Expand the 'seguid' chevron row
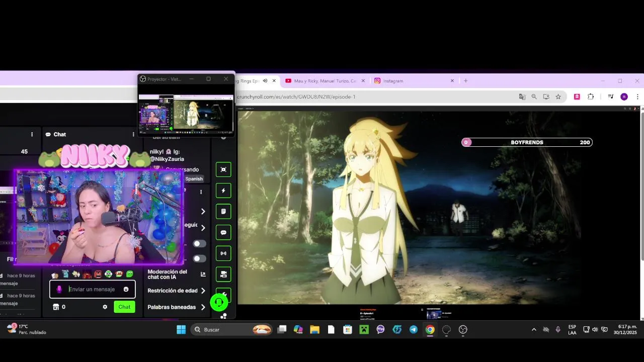This screenshot has width=644, height=362. point(203,228)
